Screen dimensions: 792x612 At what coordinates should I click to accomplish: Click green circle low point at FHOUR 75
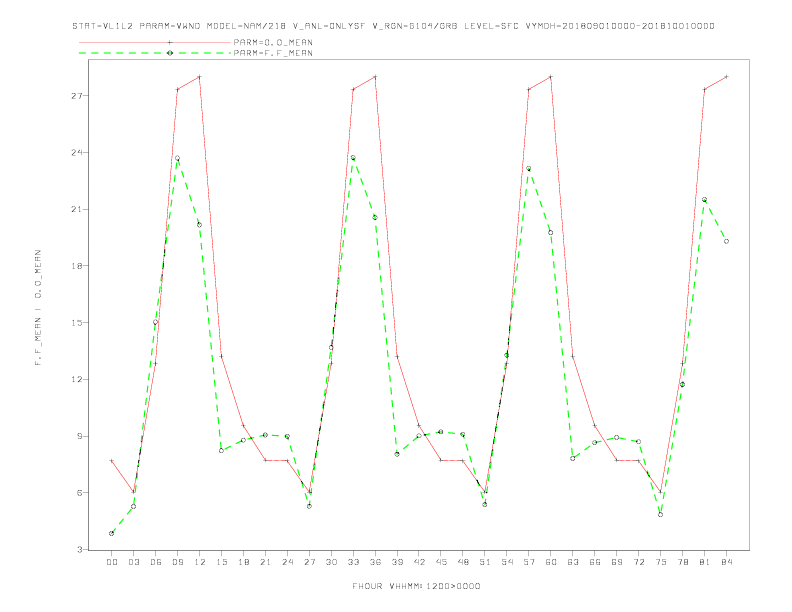tap(661, 515)
